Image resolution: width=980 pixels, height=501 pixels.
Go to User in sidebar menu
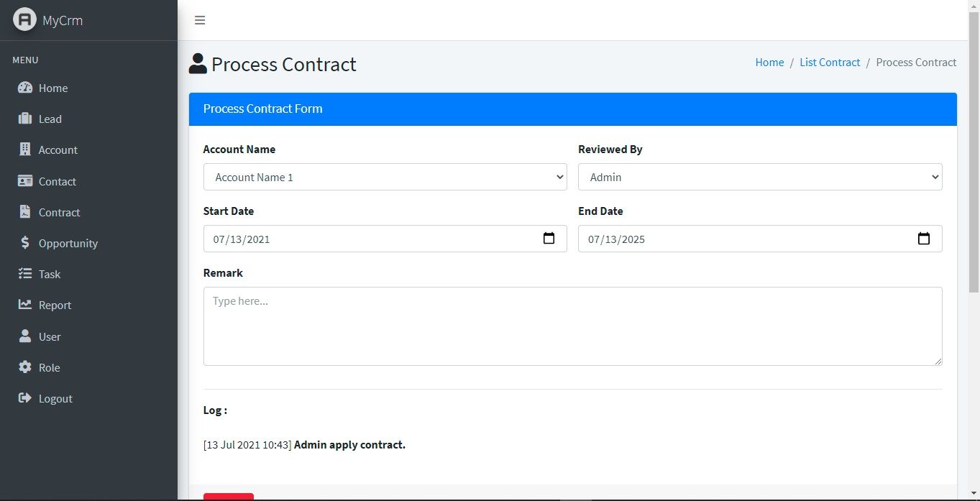point(88,336)
